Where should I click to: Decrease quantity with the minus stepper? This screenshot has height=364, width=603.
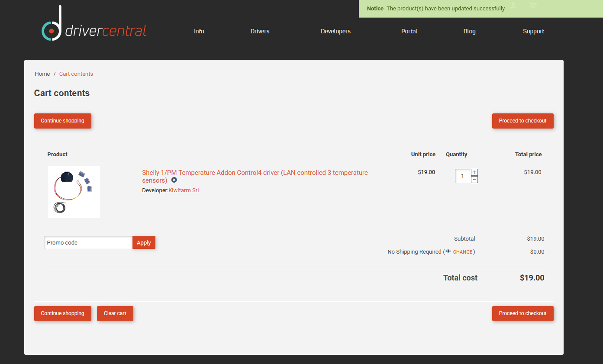pyautogui.click(x=474, y=180)
